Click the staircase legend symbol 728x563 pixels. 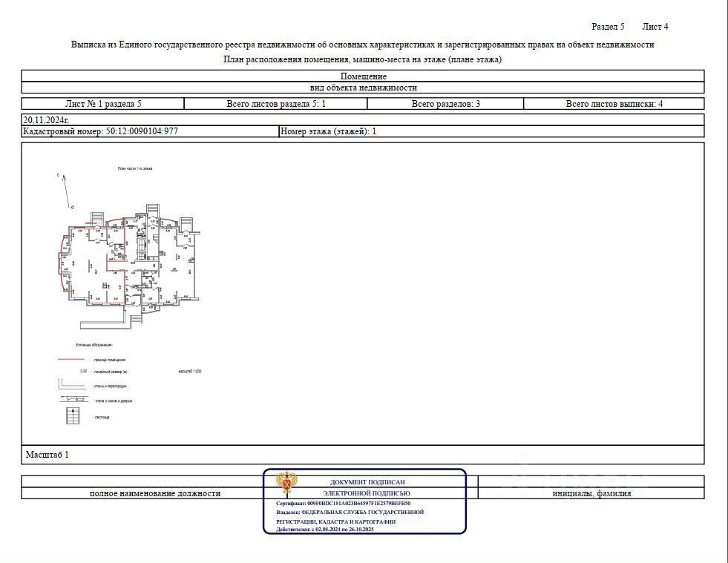(x=73, y=416)
